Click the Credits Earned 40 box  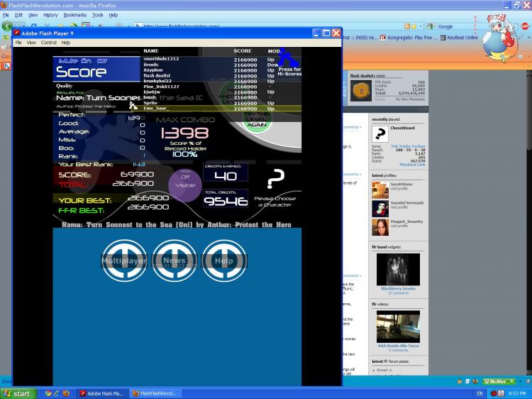[226, 173]
